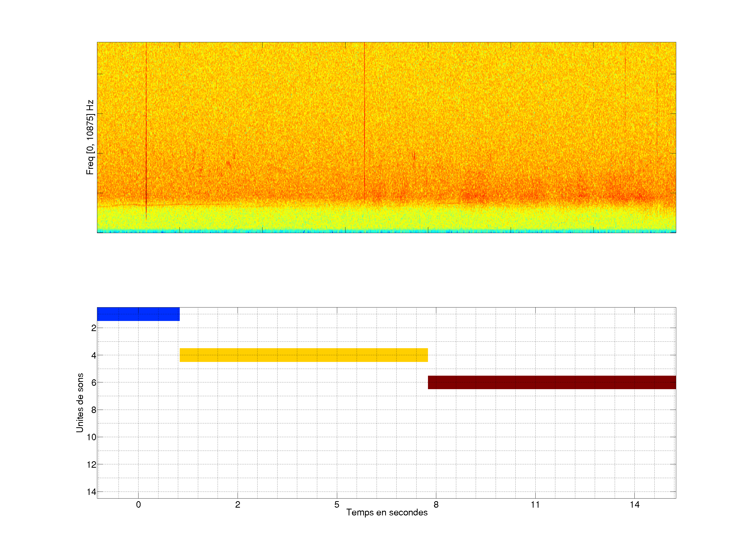Click the 'Unites de sons' axis label
747x560 pixels.
click(80, 403)
